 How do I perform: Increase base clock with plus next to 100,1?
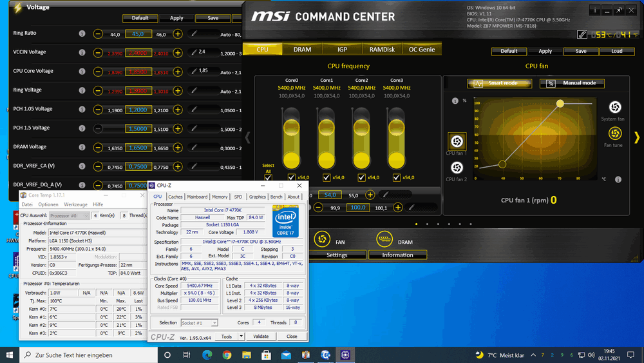tap(397, 207)
